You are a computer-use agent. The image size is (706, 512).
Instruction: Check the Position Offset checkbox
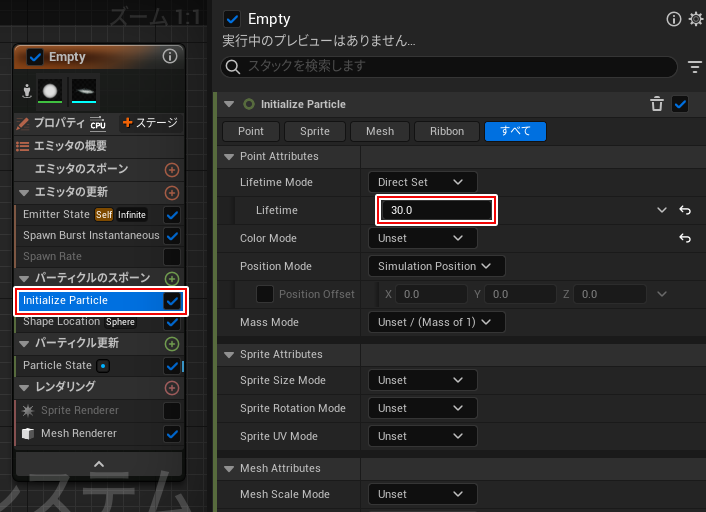tap(265, 294)
